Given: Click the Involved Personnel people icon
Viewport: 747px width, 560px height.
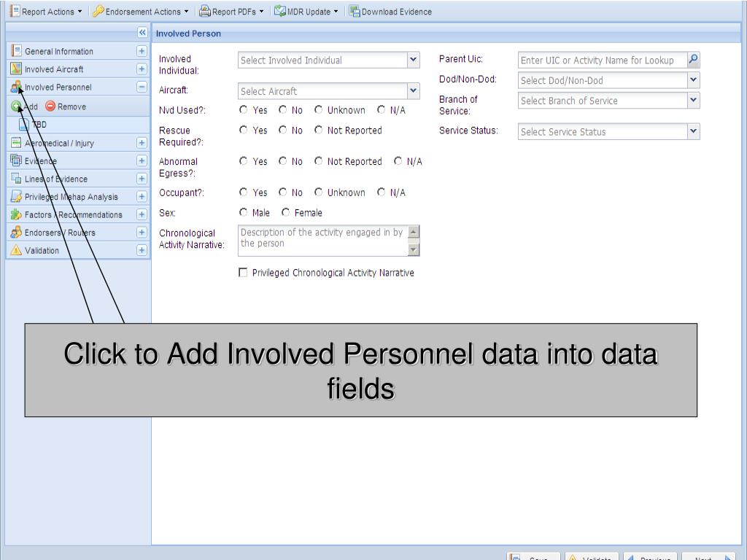Looking at the screenshot, I should pyautogui.click(x=16, y=87).
